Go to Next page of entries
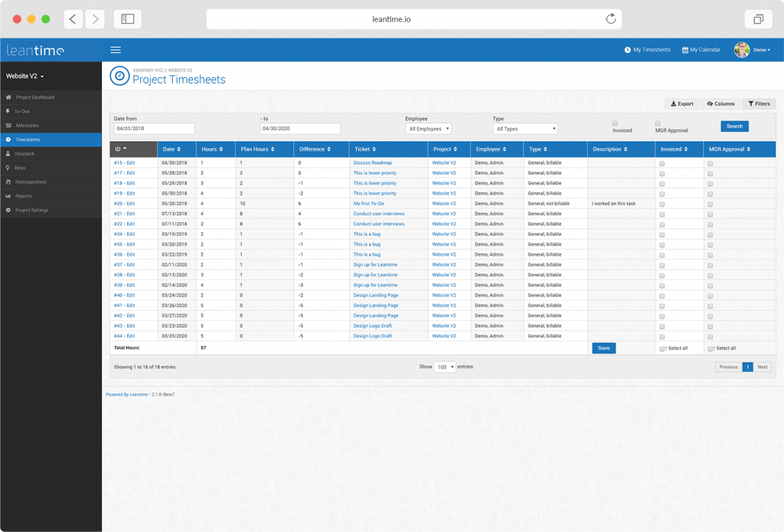This screenshot has height=532, width=784. click(x=762, y=367)
